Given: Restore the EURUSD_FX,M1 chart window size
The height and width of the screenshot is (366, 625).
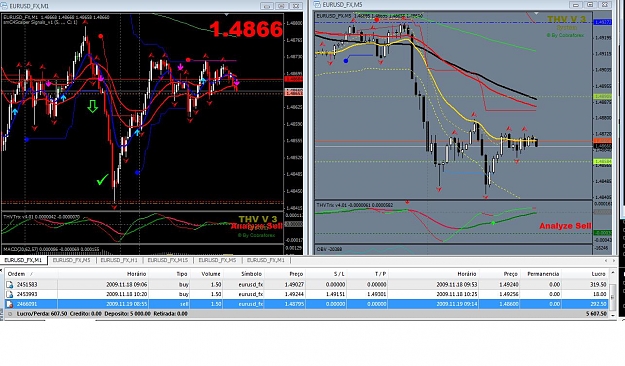Looking at the screenshot, I should [x=281, y=6].
